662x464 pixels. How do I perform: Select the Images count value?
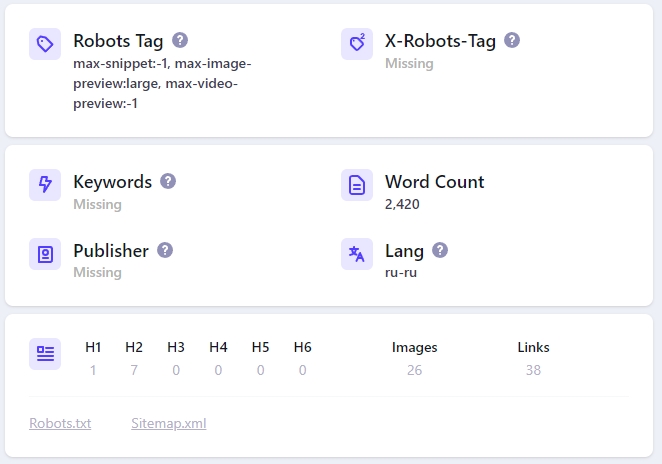(x=414, y=370)
